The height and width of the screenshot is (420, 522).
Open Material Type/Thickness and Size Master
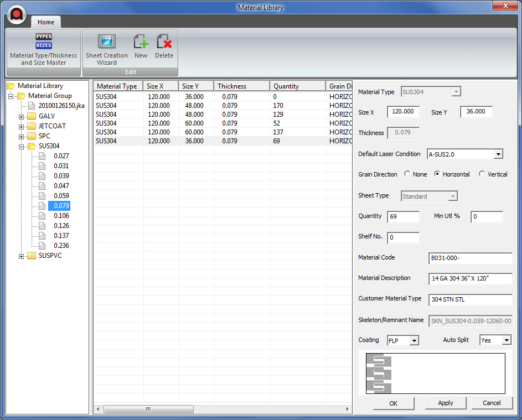point(43,48)
